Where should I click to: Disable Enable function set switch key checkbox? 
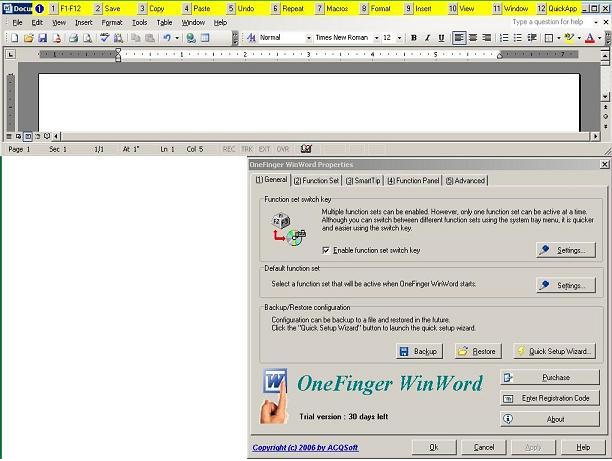(326, 250)
